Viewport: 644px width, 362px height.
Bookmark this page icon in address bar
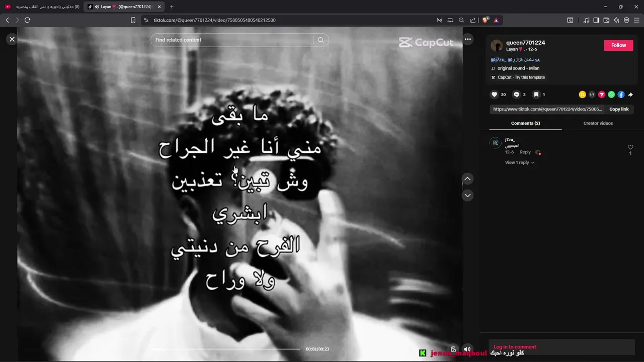tap(133, 20)
